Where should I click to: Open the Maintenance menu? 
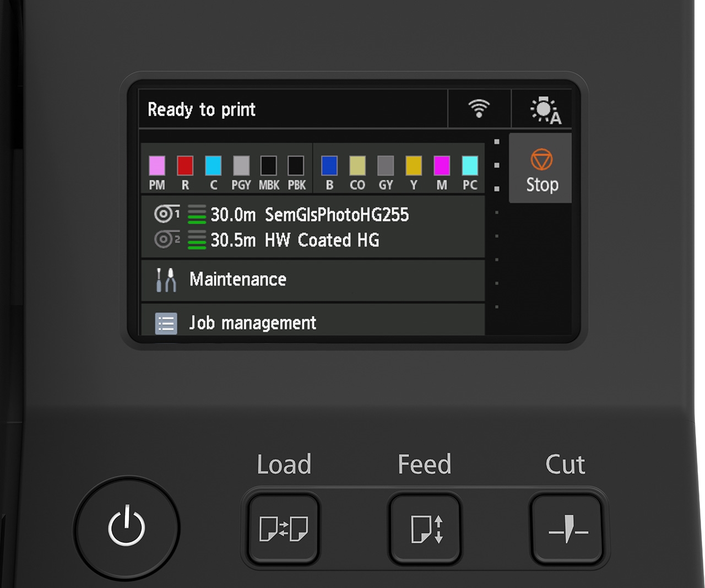[312, 280]
